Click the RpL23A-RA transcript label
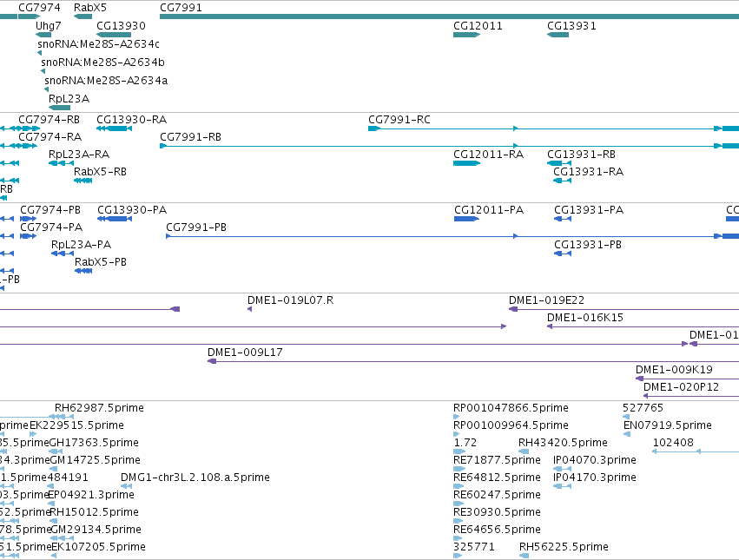Screen dimensions: 739x560 coord(79,155)
